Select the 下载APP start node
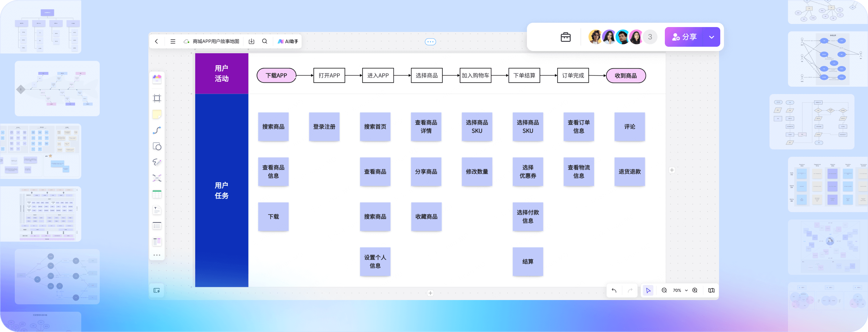 click(x=276, y=76)
